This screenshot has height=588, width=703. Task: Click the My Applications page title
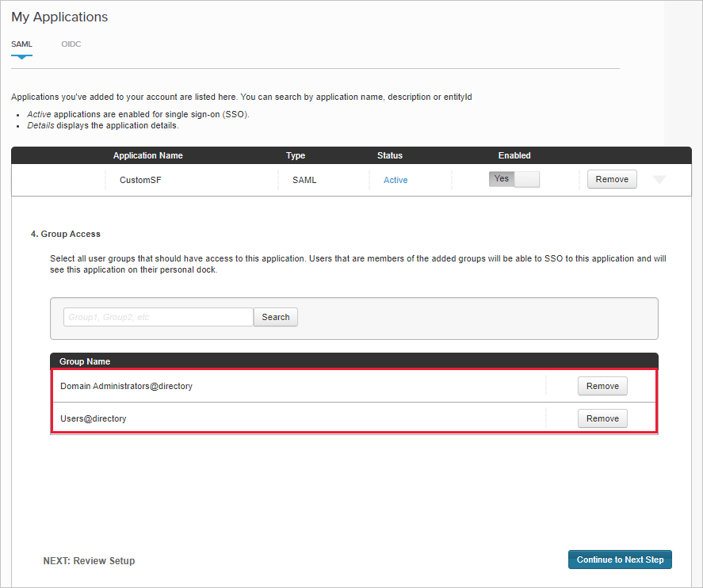pos(59,17)
